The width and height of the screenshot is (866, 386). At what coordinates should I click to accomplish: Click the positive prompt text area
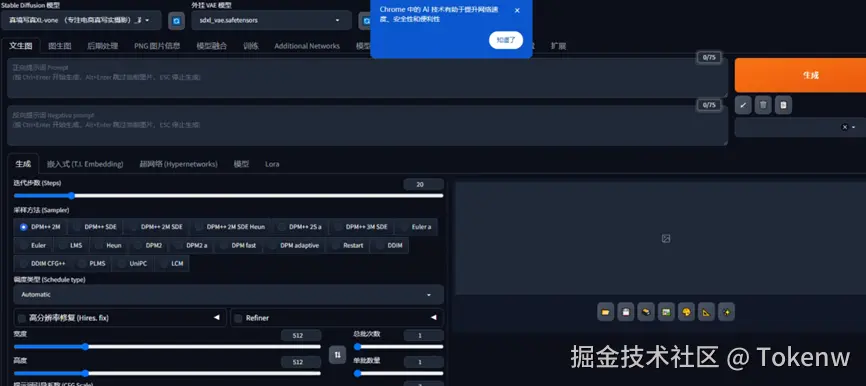coord(367,78)
